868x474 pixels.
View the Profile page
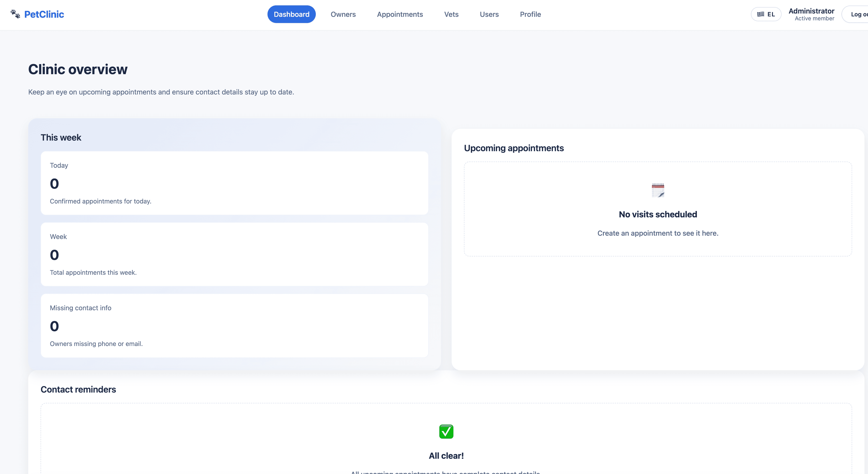530,14
